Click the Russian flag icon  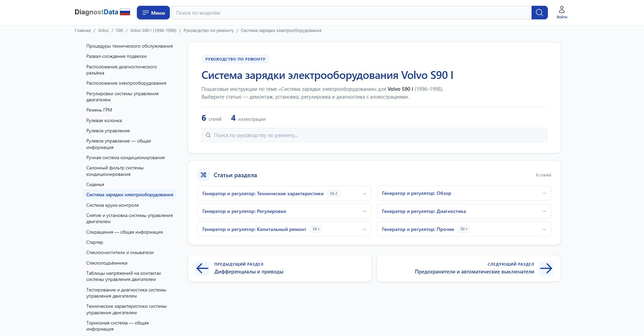(125, 12)
